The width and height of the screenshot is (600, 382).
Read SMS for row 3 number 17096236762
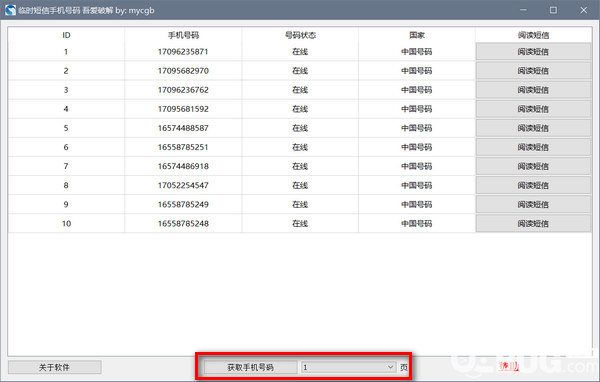click(533, 90)
